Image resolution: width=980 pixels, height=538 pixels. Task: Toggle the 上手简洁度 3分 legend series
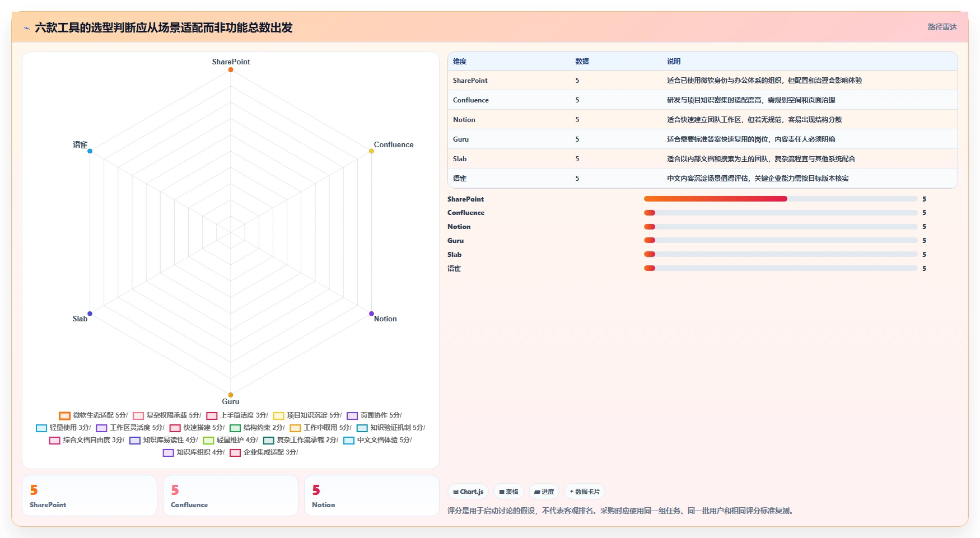coord(237,415)
